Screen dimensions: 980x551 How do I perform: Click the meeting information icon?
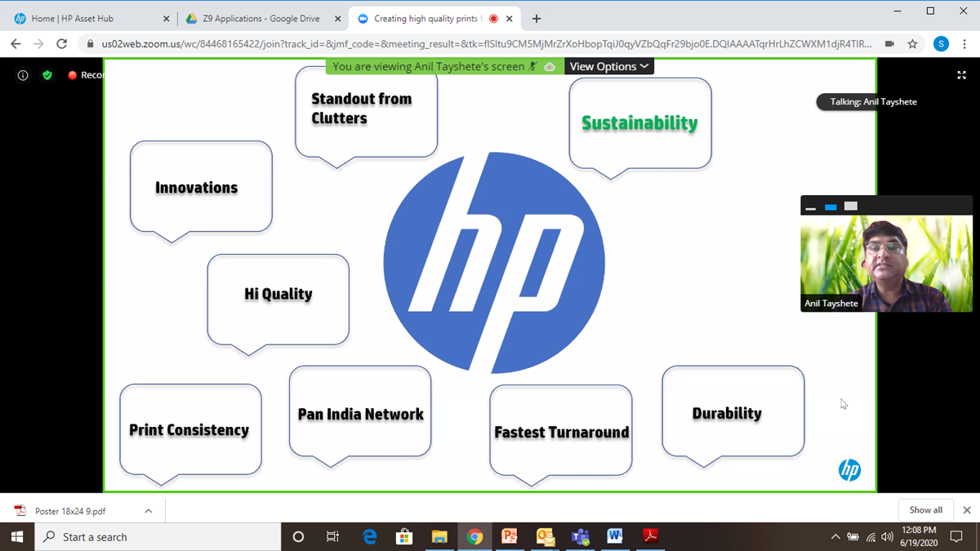(23, 75)
